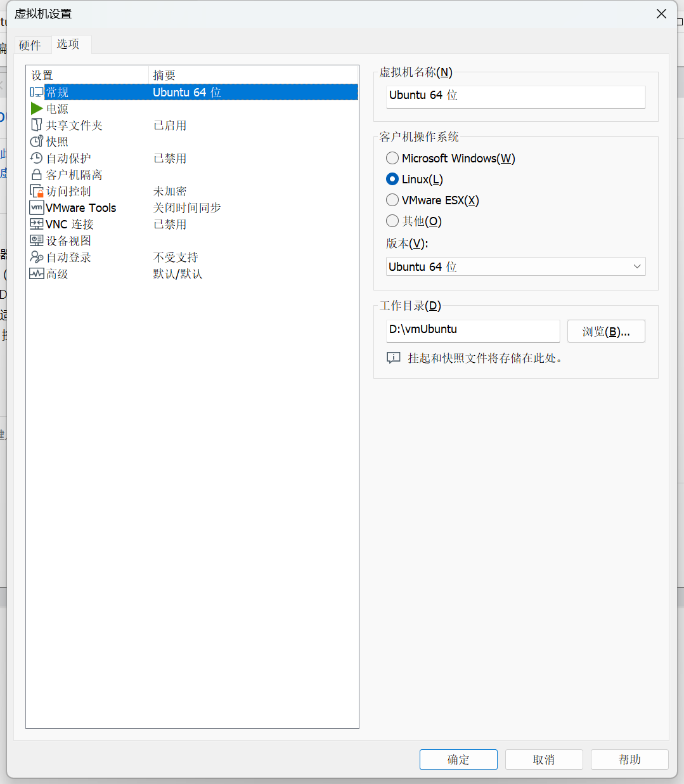Click the green 电源 power icon
The image size is (684, 784).
point(37,109)
